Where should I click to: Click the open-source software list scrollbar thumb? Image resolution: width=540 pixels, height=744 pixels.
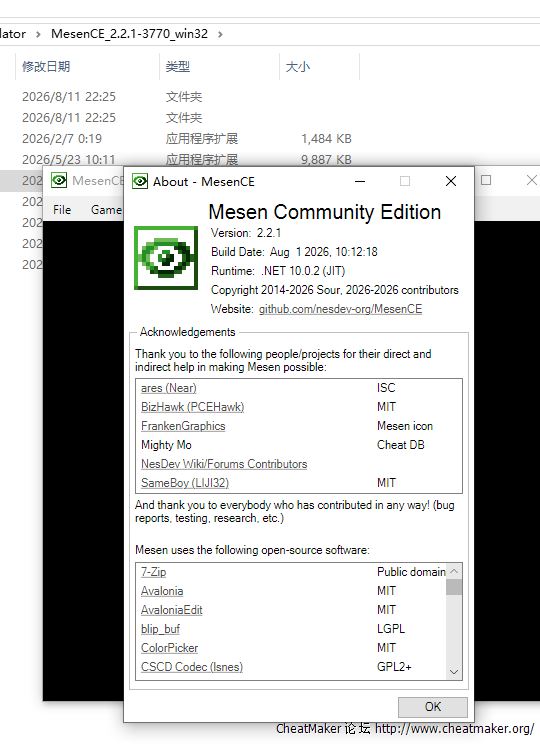pos(454,587)
